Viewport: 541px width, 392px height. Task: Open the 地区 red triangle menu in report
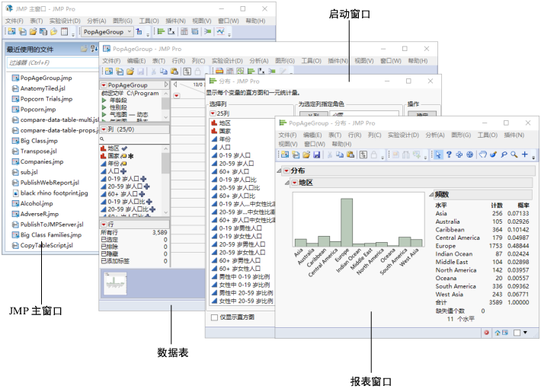click(294, 183)
